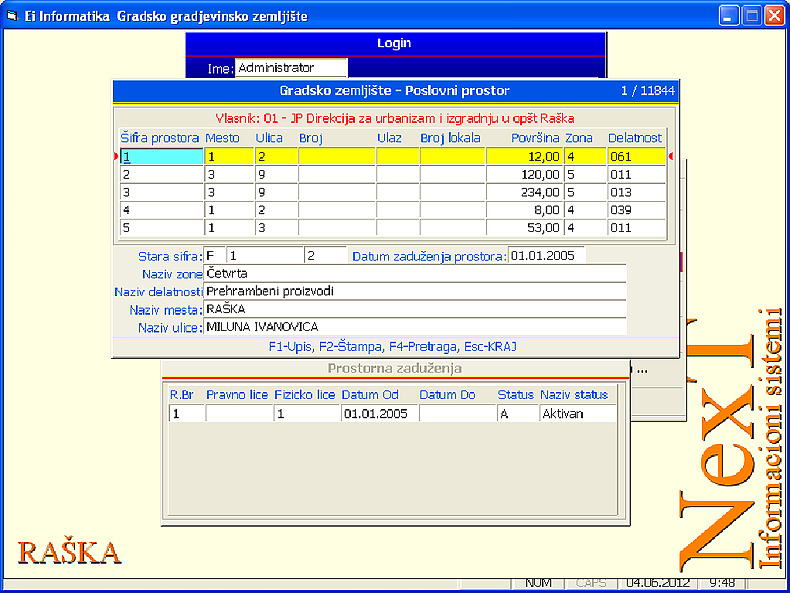Click the Naziv delatnosti field
790x593 pixels.
[414, 291]
